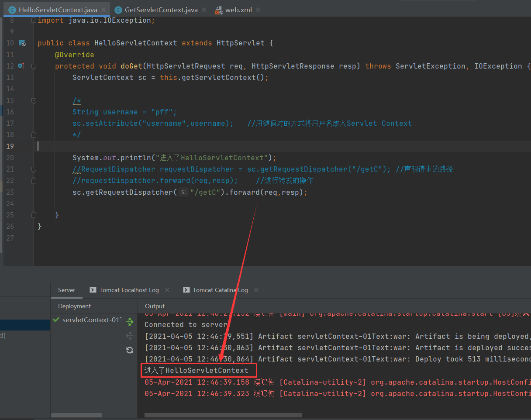The image size is (531, 420).
Task: Click the Undeploy gray arrow icon
Action: click(x=130, y=336)
